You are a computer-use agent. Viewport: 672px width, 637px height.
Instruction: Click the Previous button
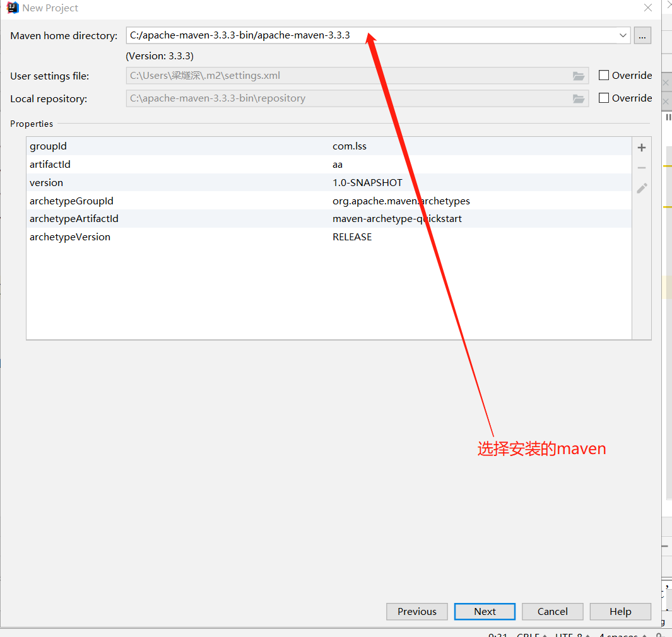pos(416,611)
